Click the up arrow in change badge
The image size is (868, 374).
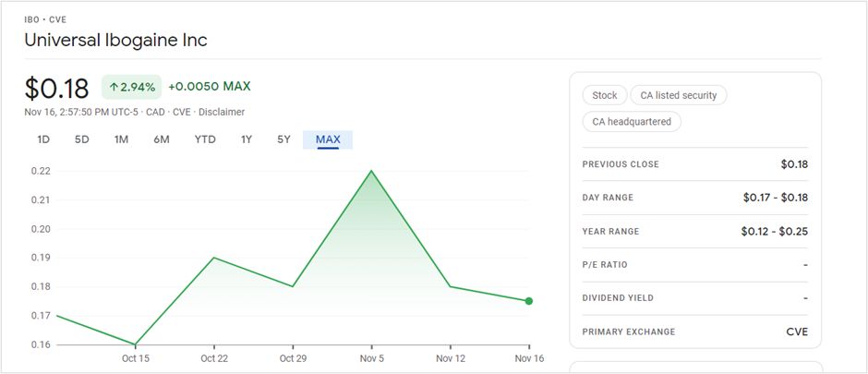pos(114,87)
